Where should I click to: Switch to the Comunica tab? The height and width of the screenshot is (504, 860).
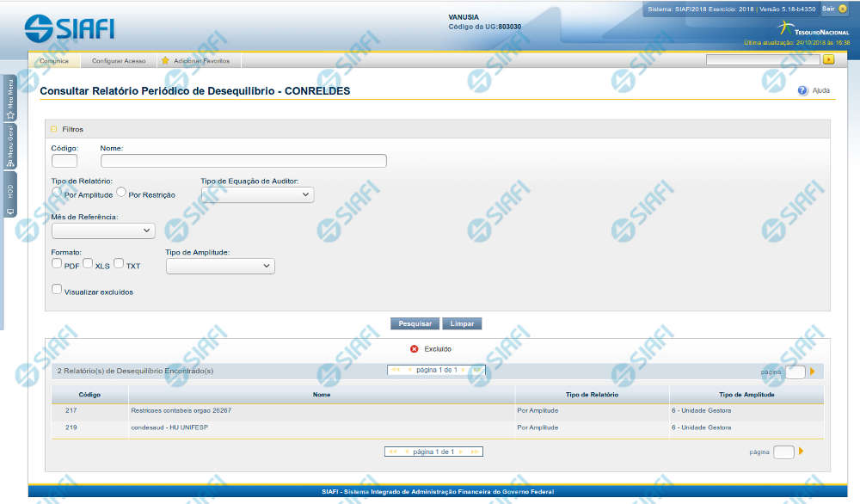(x=54, y=61)
